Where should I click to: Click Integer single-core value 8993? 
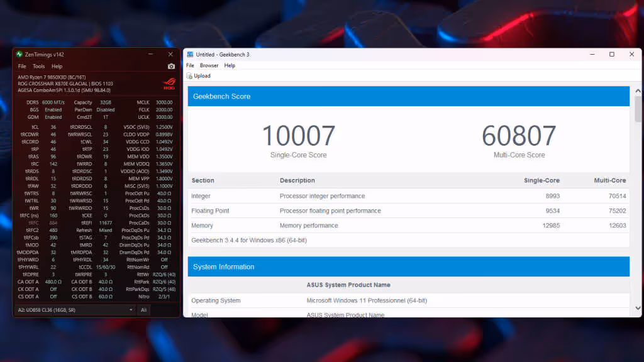pos(553,196)
